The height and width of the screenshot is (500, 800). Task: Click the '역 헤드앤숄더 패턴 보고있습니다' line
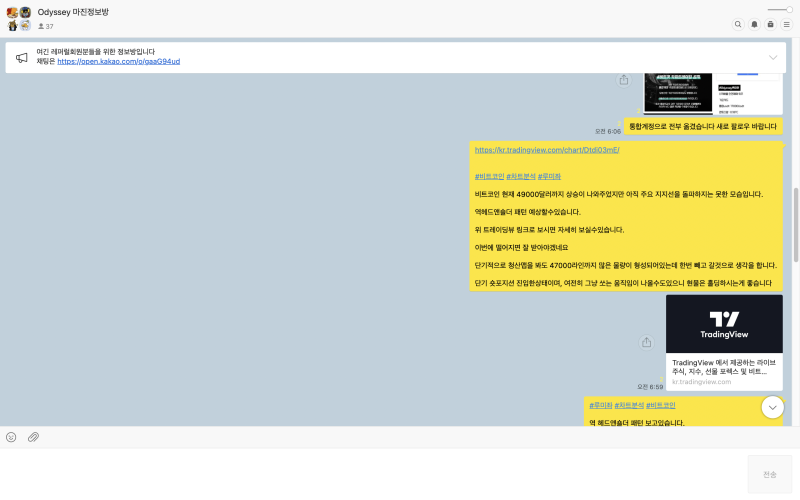tap(637, 422)
